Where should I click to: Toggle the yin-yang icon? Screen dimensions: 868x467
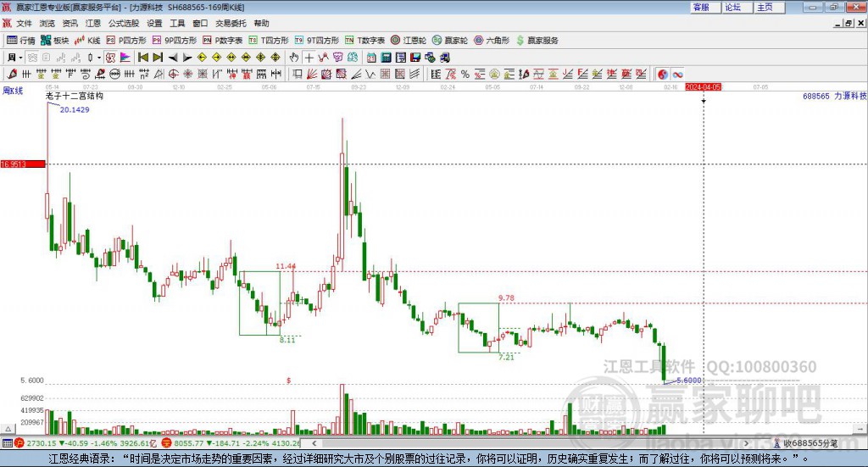tap(663, 74)
